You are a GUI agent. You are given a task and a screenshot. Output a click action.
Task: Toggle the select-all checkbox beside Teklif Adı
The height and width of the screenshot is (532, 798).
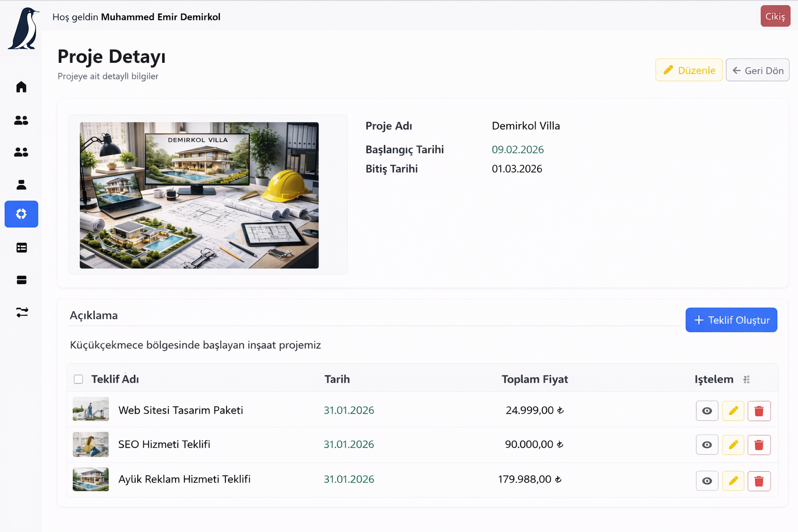[78, 379]
